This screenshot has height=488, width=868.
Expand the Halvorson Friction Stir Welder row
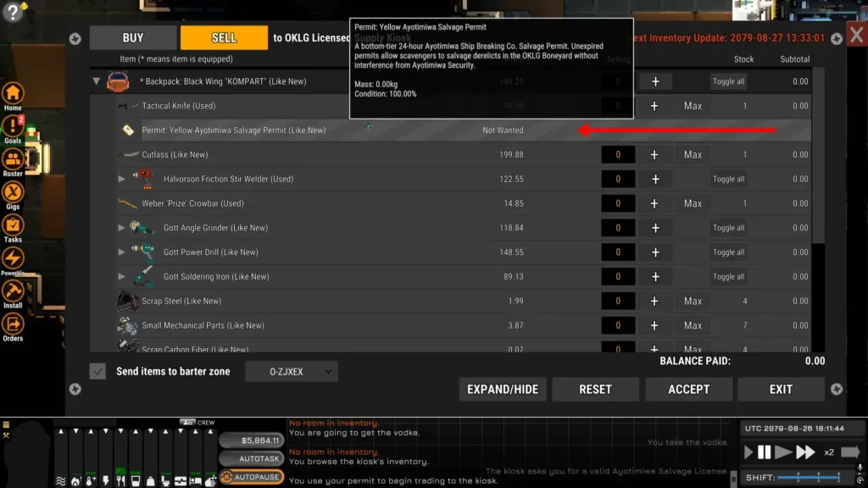(x=121, y=179)
